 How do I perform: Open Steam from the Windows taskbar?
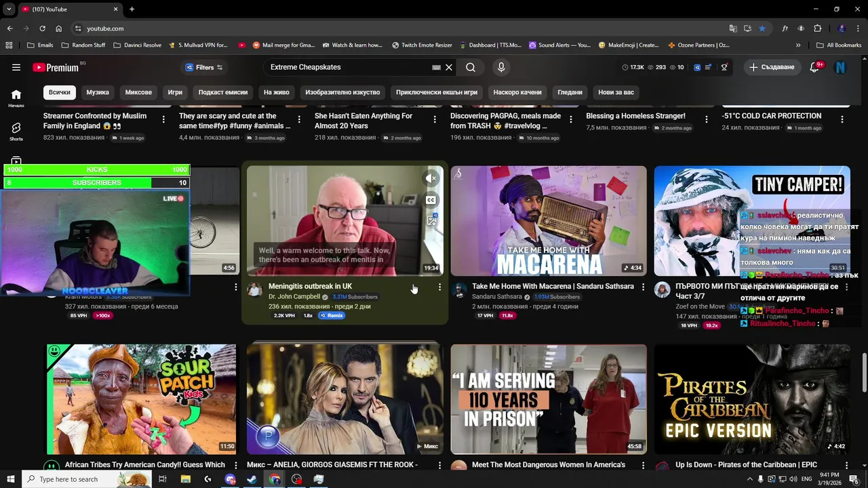tap(252, 479)
